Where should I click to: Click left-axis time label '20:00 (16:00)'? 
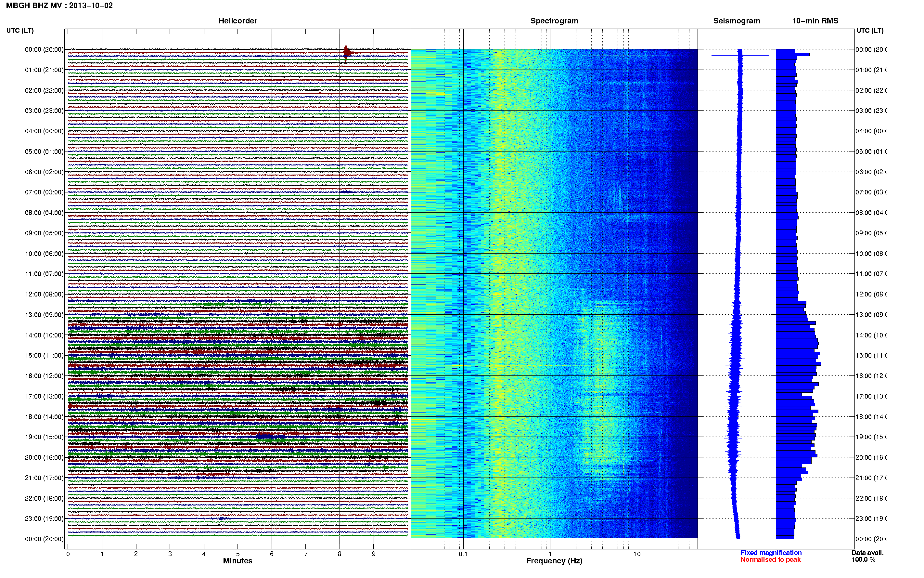click(x=44, y=458)
